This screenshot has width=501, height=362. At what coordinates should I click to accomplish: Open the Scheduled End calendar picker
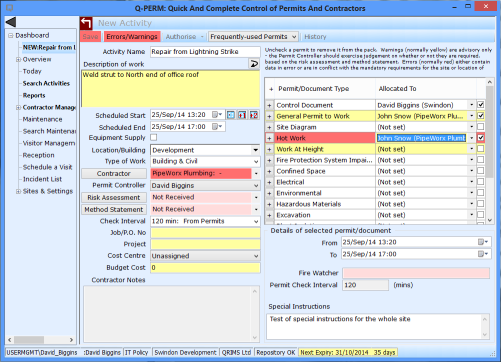[217, 127]
